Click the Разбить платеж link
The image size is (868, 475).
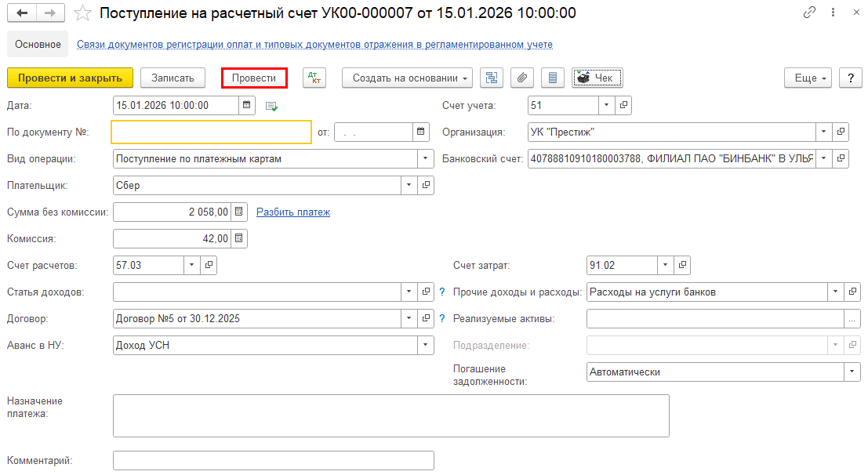pyautogui.click(x=293, y=212)
